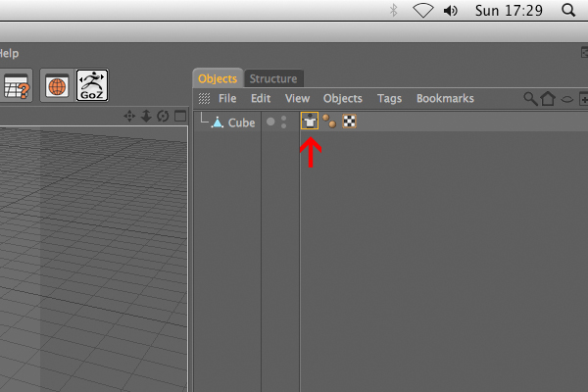The height and width of the screenshot is (392, 588).
Task: Switch to the Structure tab
Action: pos(273,78)
